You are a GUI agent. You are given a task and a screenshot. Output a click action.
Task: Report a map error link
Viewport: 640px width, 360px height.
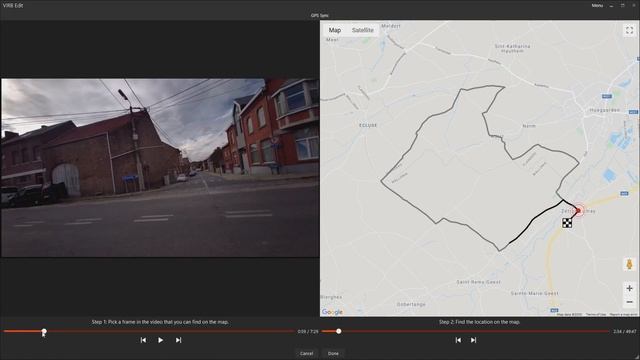click(623, 315)
